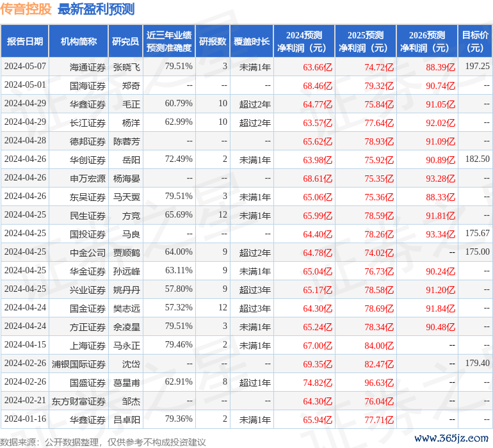Click researcher name 陈蓉芳

pyautogui.click(x=127, y=141)
